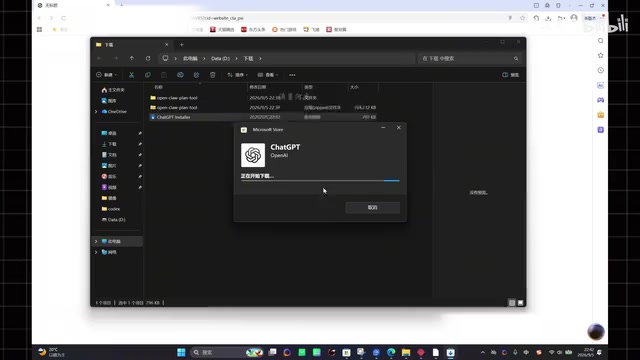The width and height of the screenshot is (640, 360).
Task: Go forward in File Explorer
Action: click(116, 58)
